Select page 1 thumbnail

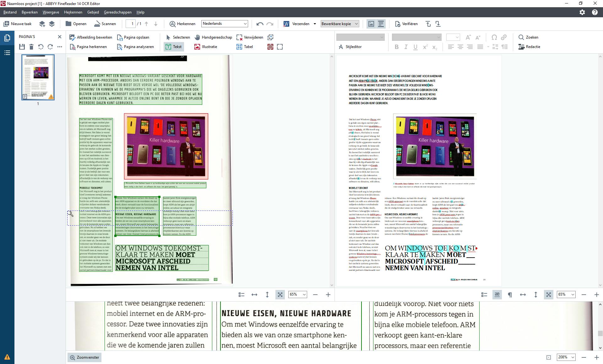(38, 78)
